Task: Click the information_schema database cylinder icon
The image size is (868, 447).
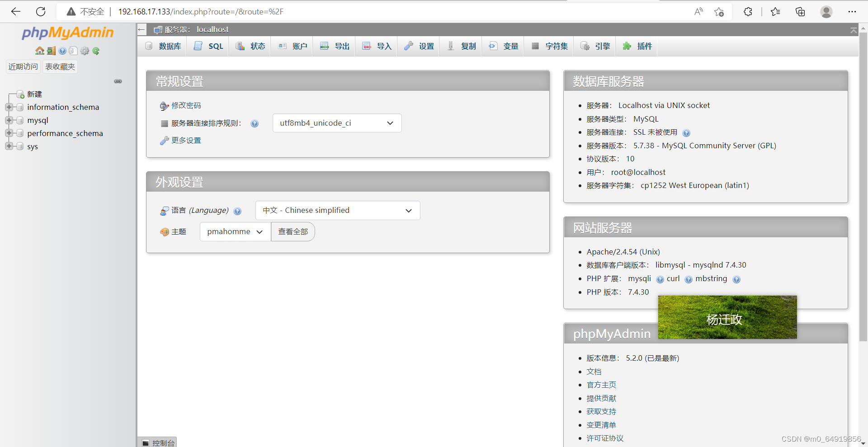Action: (x=19, y=107)
